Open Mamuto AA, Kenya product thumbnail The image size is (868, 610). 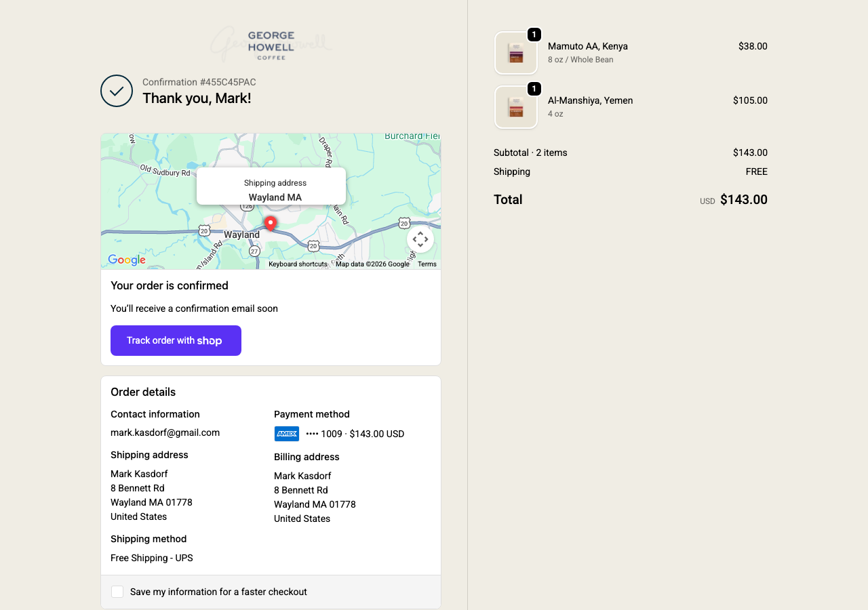tap(516, 53)
